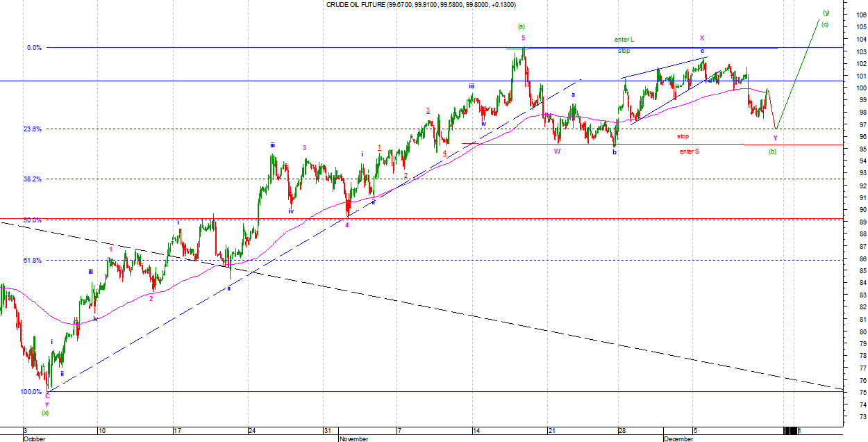The image size is (868, 442).
Task: Select the 100.0% Fibonacci level label
Action: pos(31,392)
